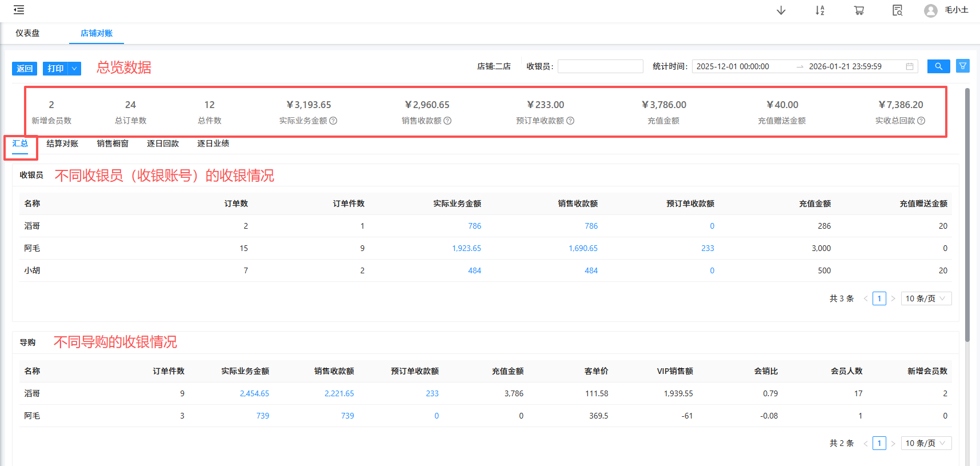Open page size dropdown in 导购 table
Viewport: 980px width, 466px height.
click(x=926, y=443)
